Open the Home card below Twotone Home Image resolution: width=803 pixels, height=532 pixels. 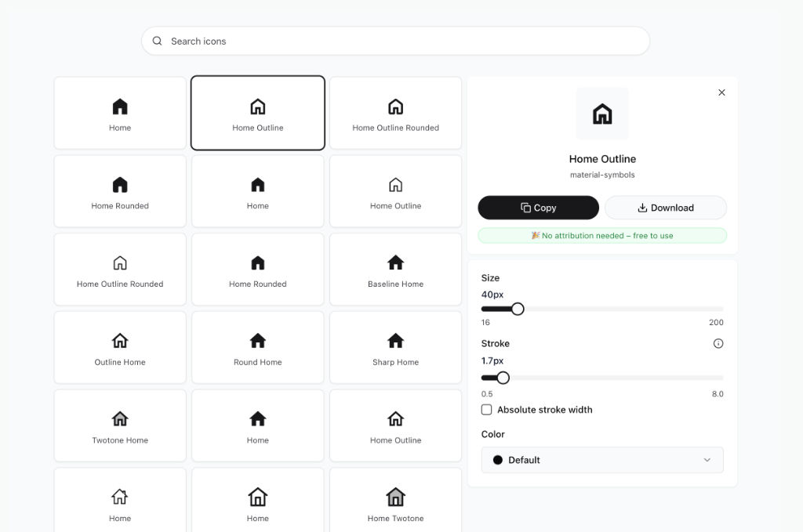(x=120, y=500)
